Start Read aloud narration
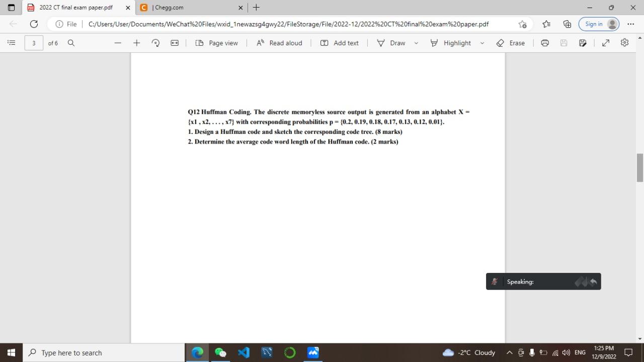 (279, 43)
